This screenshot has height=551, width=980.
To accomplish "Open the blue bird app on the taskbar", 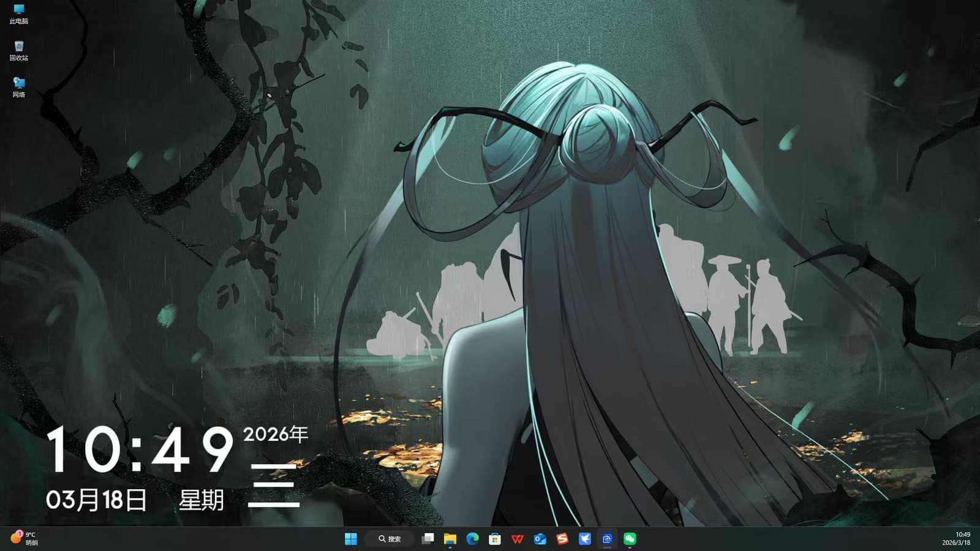I will coord(585,539).
